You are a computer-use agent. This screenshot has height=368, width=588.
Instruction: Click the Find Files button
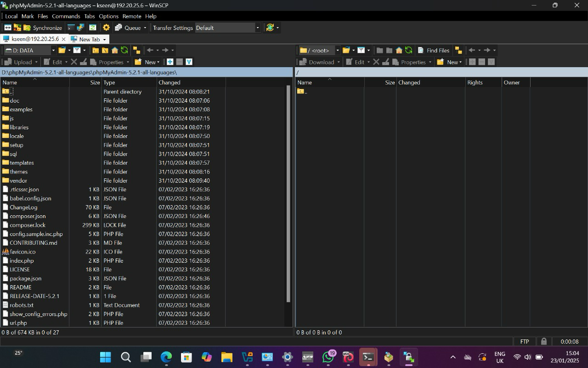click(433, 50)
